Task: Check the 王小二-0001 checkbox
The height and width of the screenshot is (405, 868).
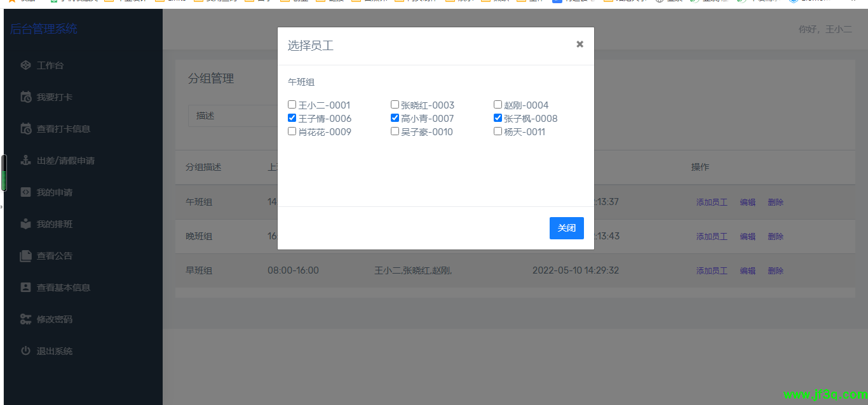Action: click(292, 105)
